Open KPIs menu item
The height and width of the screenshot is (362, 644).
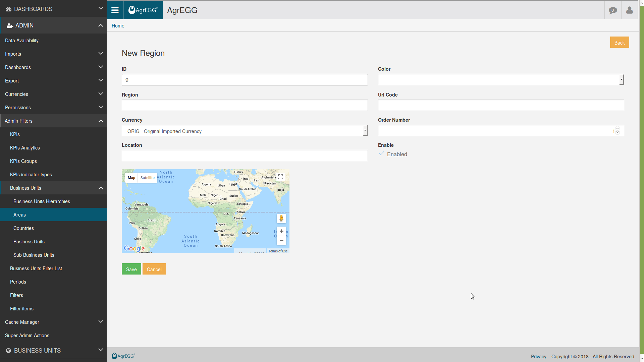click(x=53, y=134)
